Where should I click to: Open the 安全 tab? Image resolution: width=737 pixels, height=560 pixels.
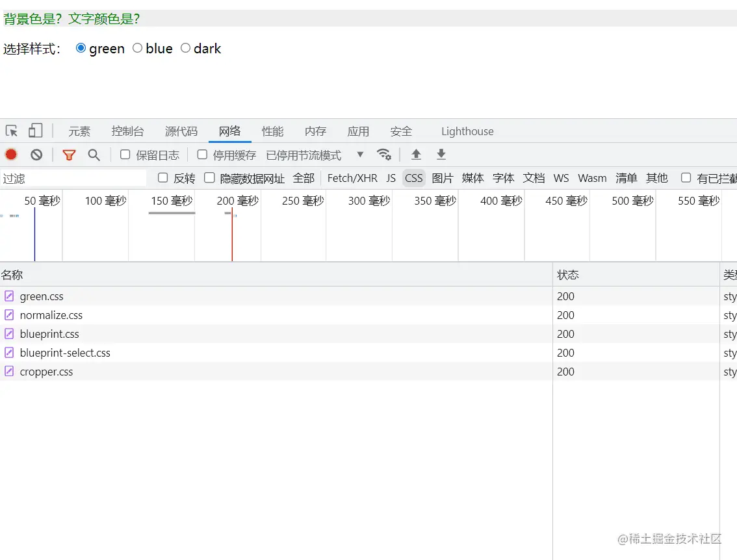pyautogui.click(x=401, y=131)
